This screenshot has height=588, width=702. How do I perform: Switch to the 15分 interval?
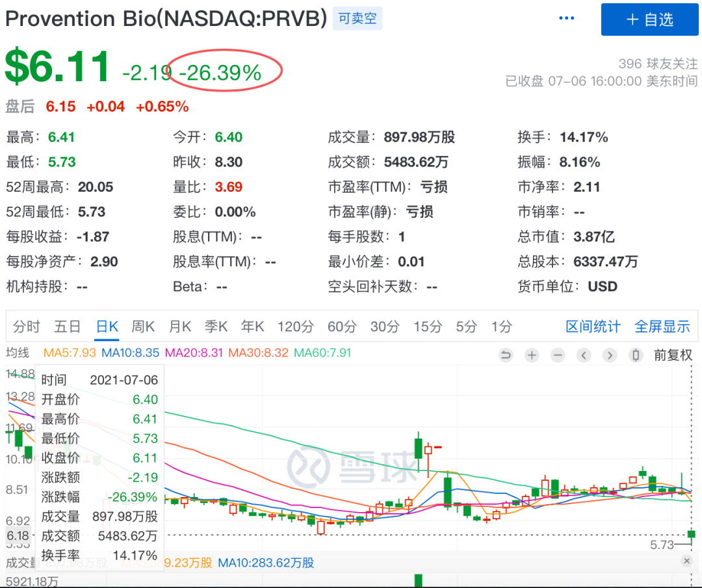pos(428,327)
